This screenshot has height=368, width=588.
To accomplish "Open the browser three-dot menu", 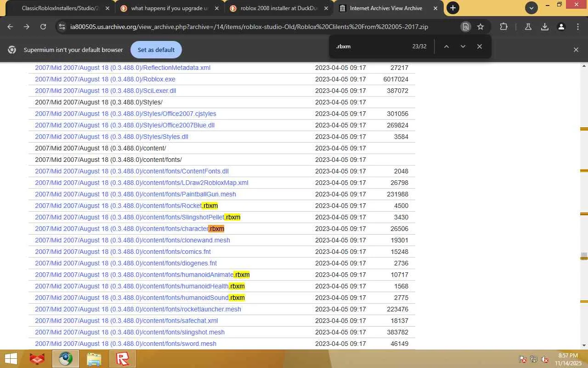I will [578, 27].
